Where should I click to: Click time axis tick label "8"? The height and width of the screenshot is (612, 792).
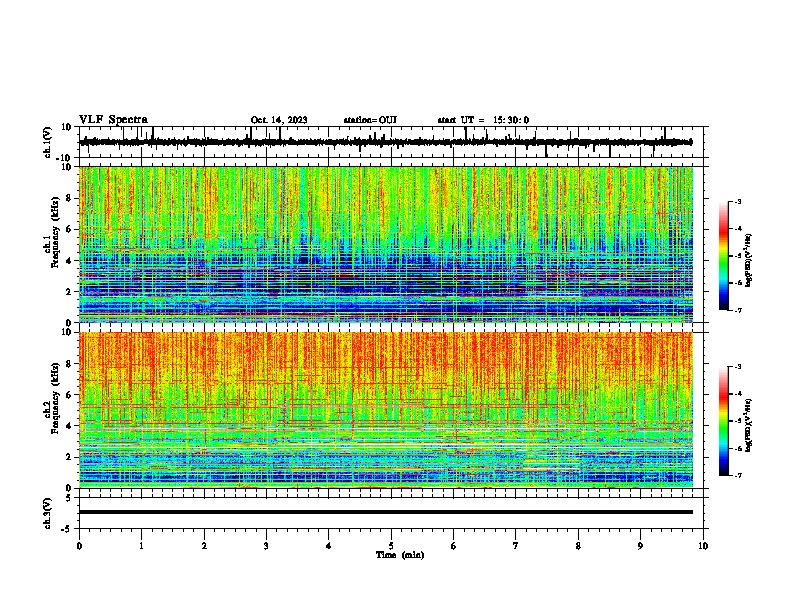[578, 546]
